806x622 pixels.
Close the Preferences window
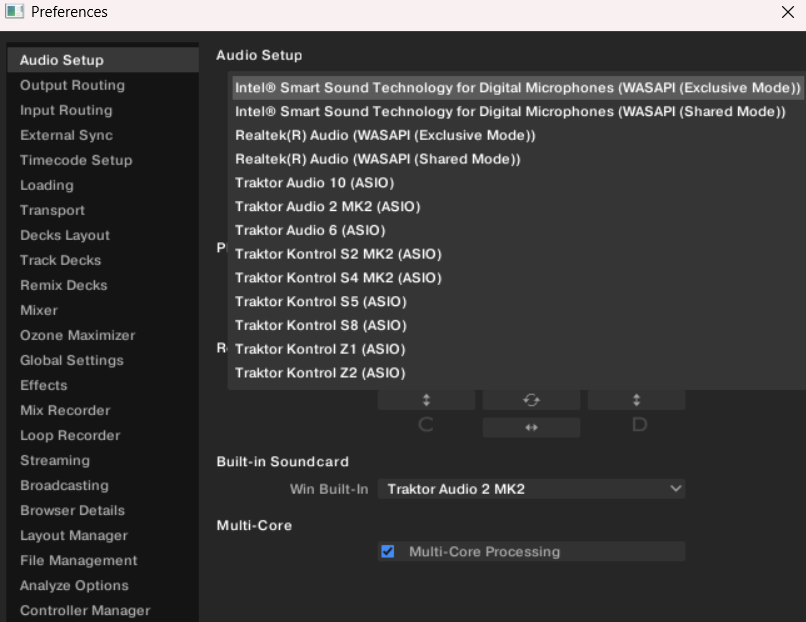tap(787, 12)
